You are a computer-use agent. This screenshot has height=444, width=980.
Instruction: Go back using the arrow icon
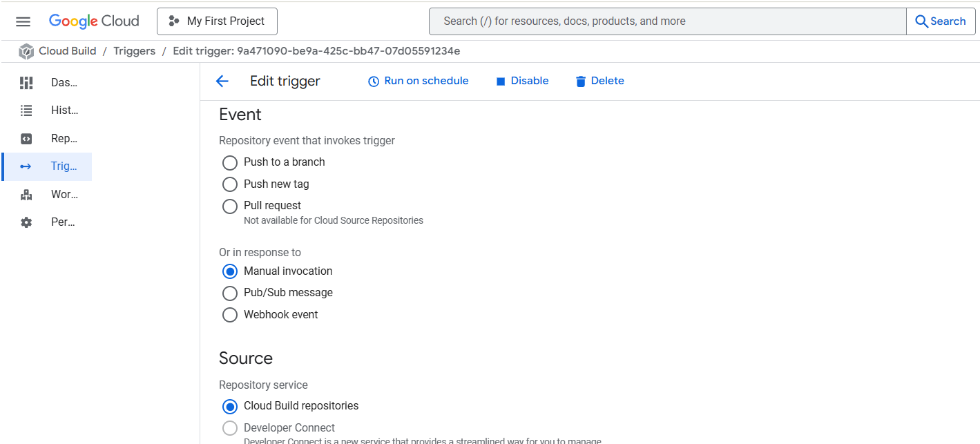click(x=222, y=81)
